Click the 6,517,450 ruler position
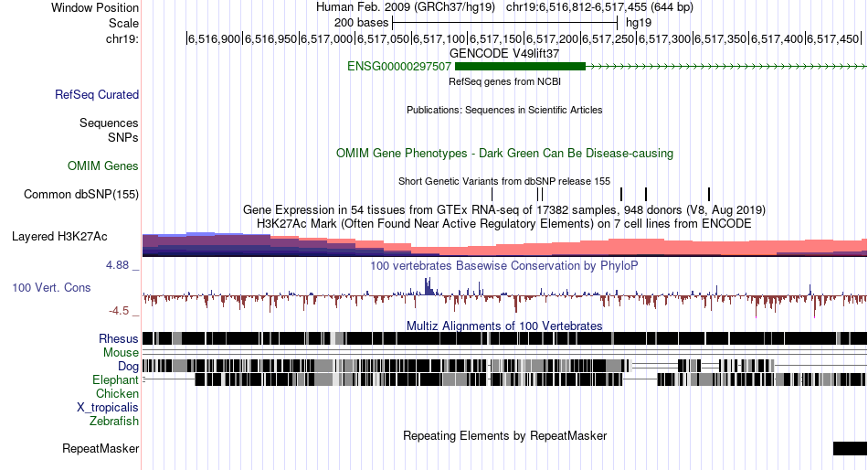Viewport: 868px width, 470px height. [832, 38]
